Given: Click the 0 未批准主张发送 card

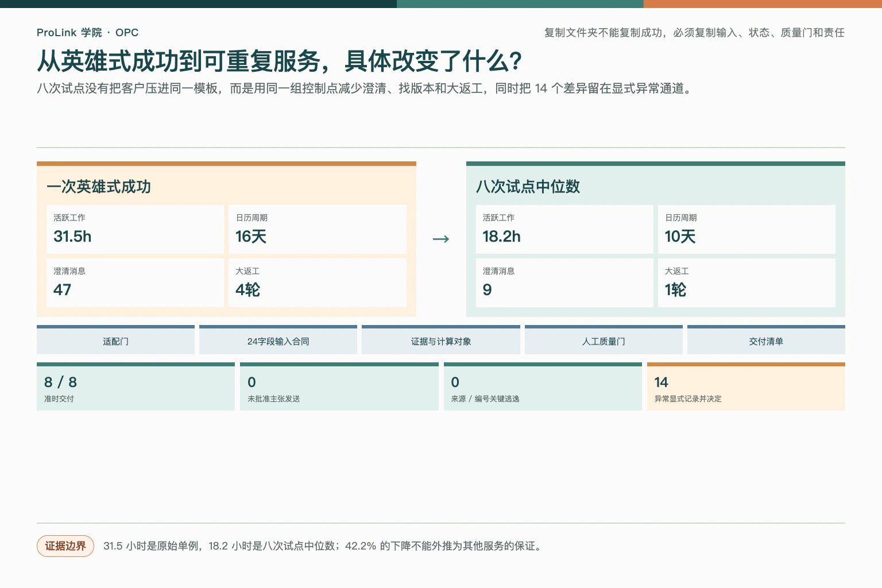Looking at the screenshot, I should pyautogui.click(x=339, y=386).
